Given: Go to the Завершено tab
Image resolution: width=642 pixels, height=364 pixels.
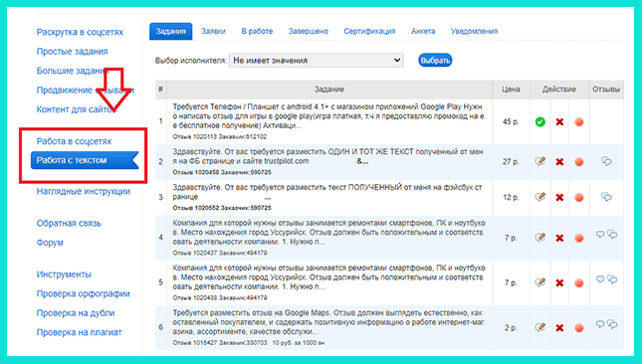Looking at the screenshot, I should [x=309, y=31].
